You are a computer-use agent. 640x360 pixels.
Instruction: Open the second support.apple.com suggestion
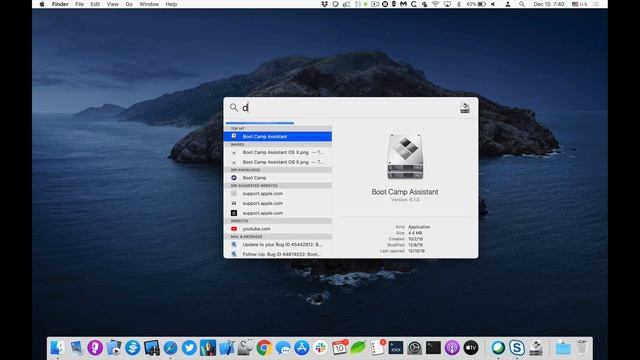278,203
